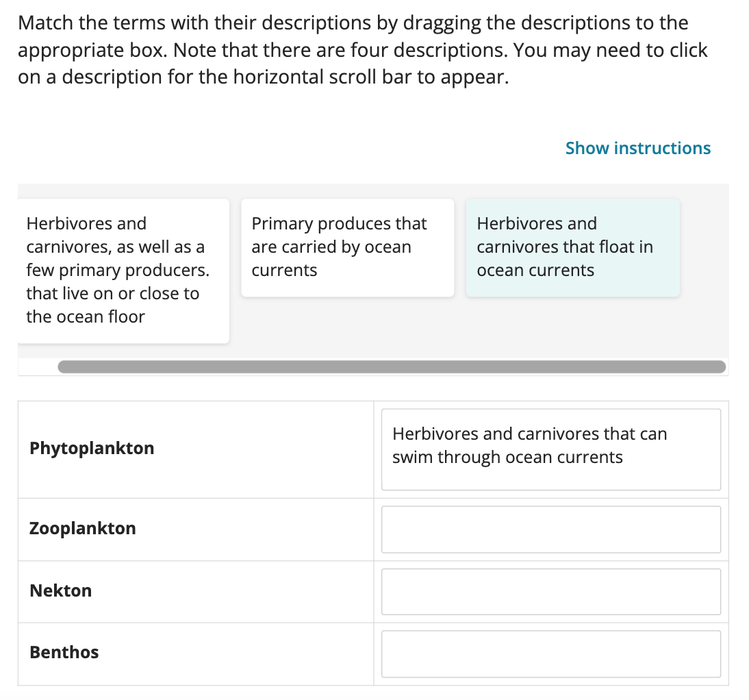Click the card reading 'Primary produces that are carried by ocean currents'
Screen dimensions: 749x700
[347, 247]
